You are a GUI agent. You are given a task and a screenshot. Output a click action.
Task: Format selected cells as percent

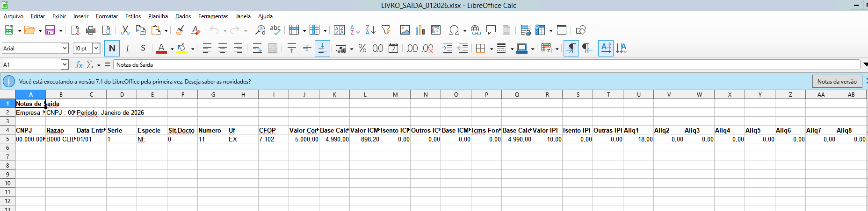point(362,49)
